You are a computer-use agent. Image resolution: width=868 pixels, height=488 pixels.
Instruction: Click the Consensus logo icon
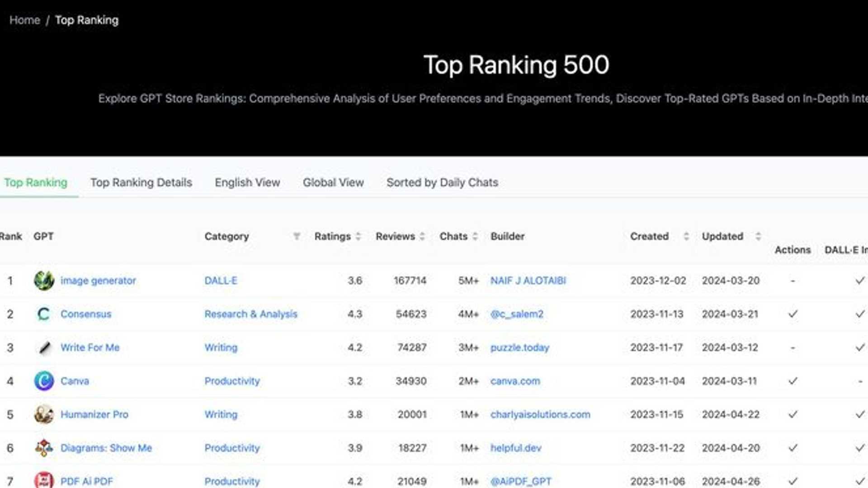click(x=43, y=314)
